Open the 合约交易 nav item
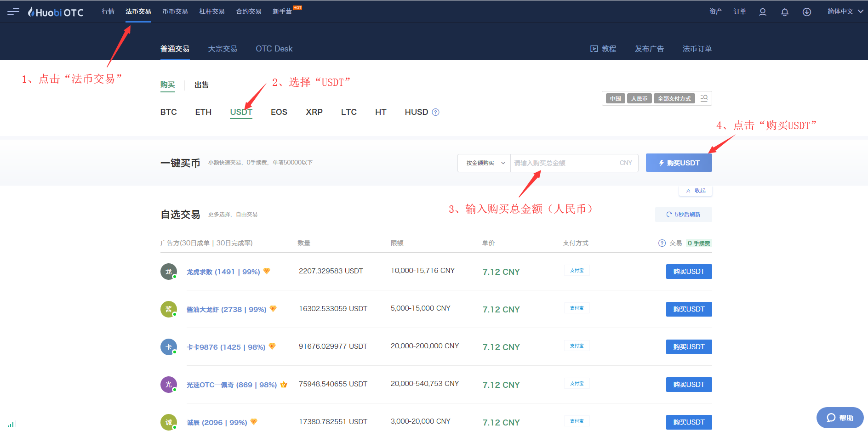The width and height of the screenshot is (868, 431). tap(249, 11)
